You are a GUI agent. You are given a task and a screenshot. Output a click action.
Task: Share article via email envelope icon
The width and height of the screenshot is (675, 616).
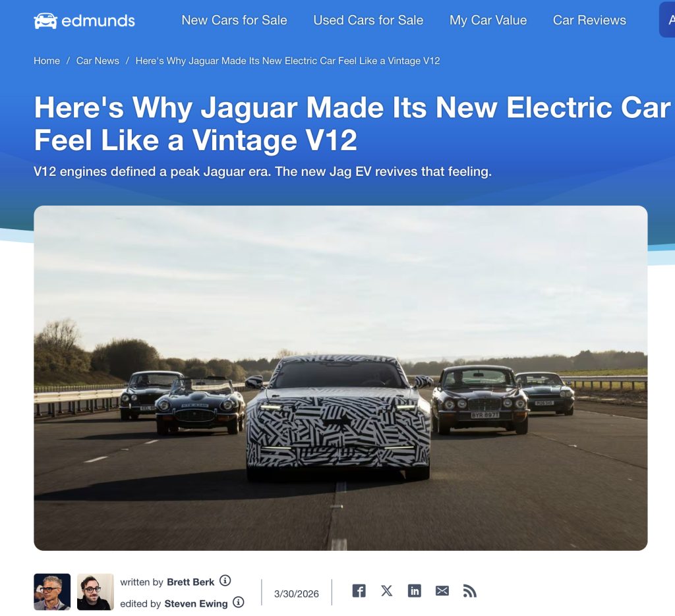[x=442, y=591]
